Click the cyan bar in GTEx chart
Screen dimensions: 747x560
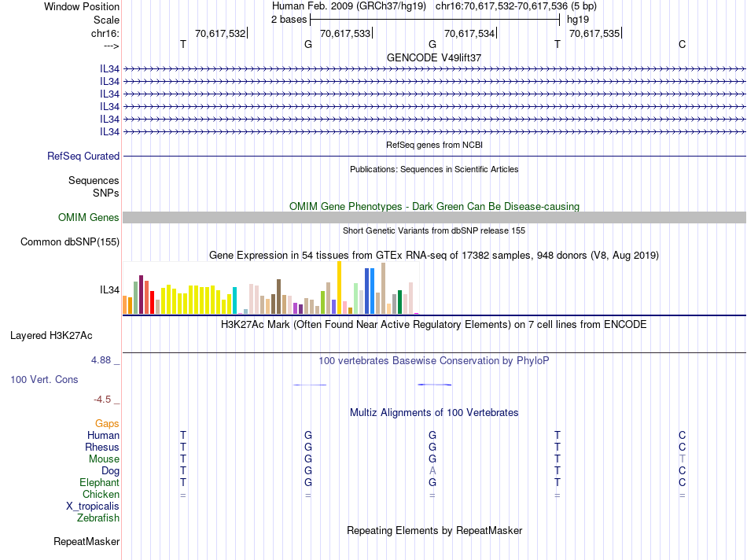(x=234, y=300)
